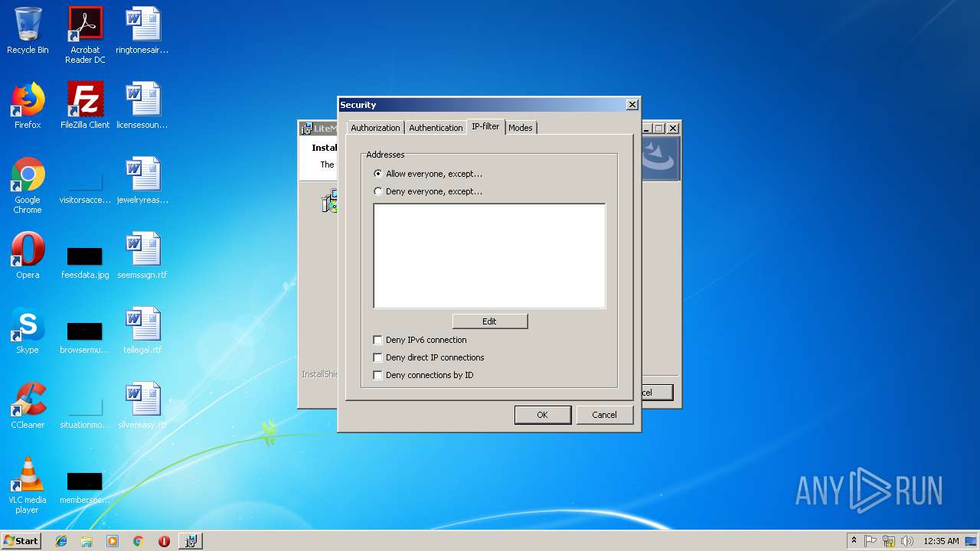Check Deny direct IP connections
Viewport: 980px width, 551px height.
(x=377, y=357)
